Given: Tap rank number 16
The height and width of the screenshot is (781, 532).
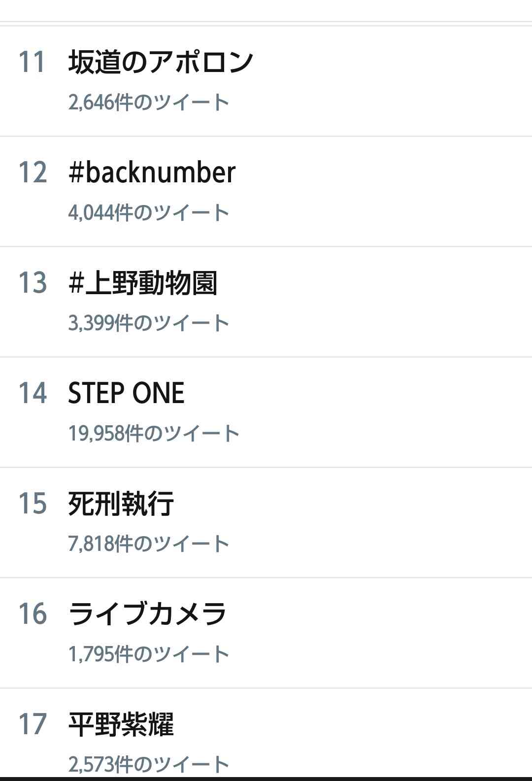Looking at the screenshot, I should (x=33, y=614).
